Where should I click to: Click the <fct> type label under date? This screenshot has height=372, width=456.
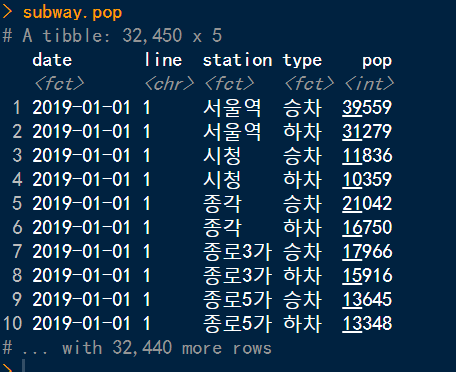(59, 83)
